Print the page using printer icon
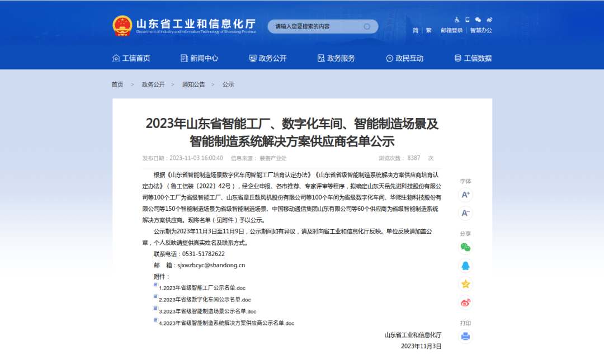The image size is (604, 364). click(465, 337)
